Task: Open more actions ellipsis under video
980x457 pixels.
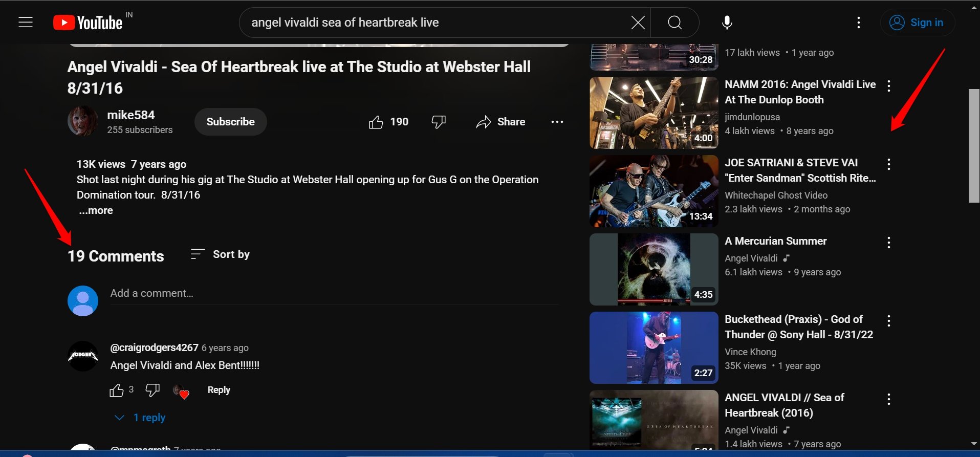Action: click(x=557, y=122)
